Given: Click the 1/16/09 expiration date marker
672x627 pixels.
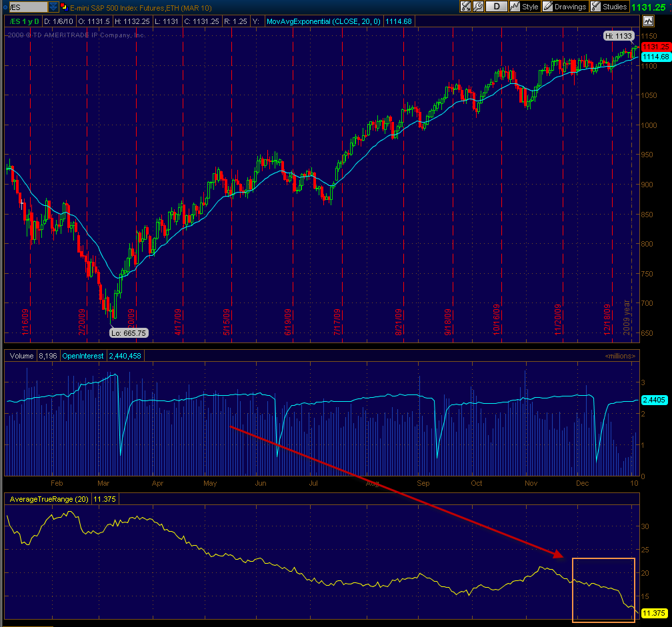Looking at the screenshot, I should click(x=25, y=322).
